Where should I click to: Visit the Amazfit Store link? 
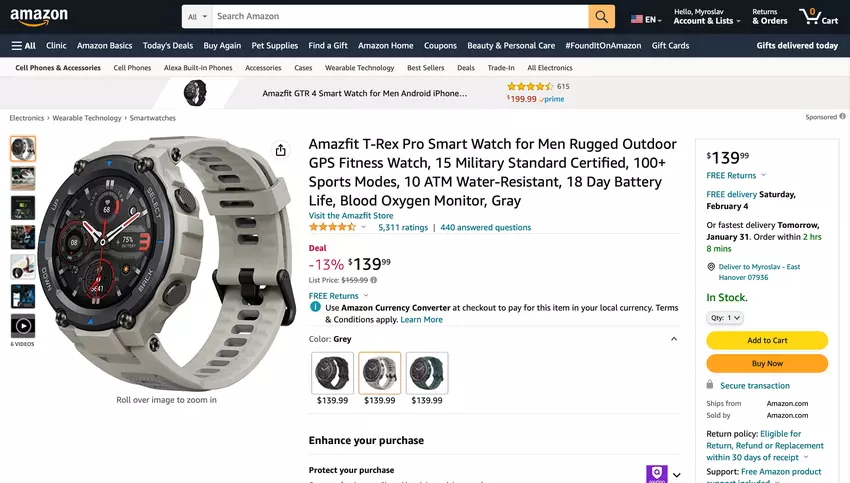pyautogui.click(x=351, y=216)
